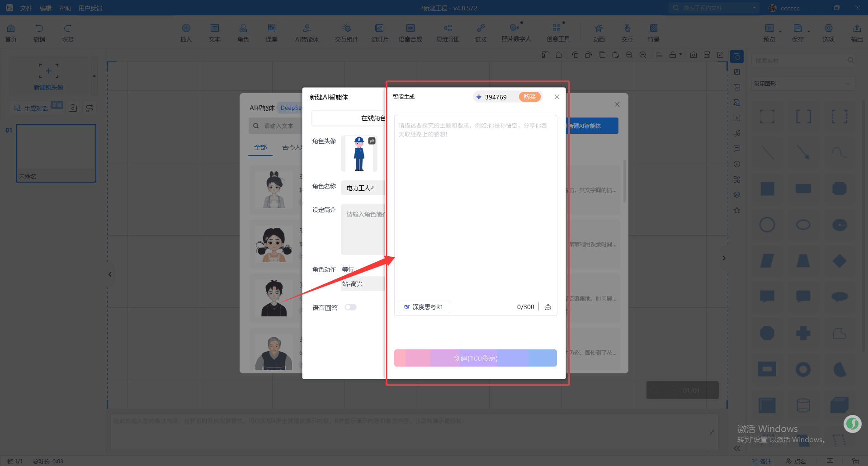Close the 智能生成 panel
868x466 pixels.
click(557, 97)
